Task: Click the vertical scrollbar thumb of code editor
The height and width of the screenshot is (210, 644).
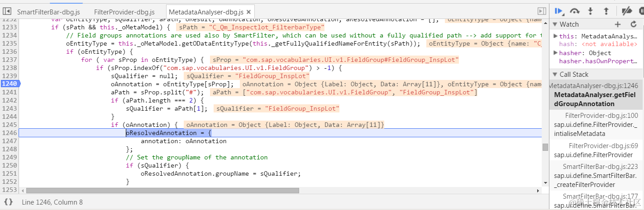Action: [x=545, y=147]
